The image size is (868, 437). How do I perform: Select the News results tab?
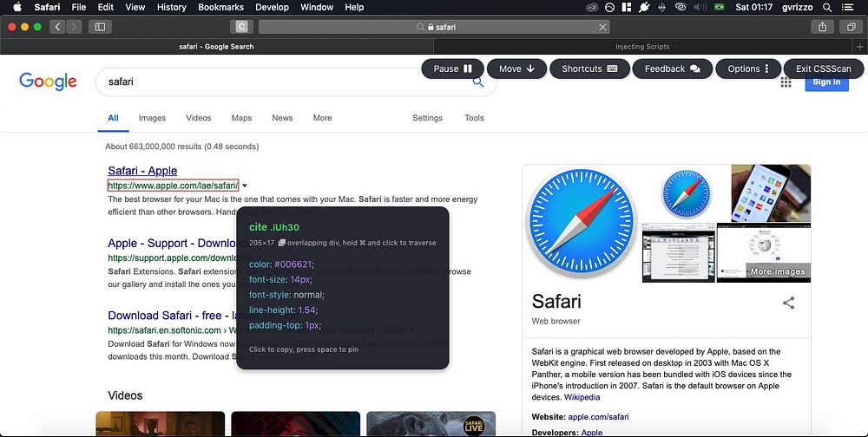[282, 118]
